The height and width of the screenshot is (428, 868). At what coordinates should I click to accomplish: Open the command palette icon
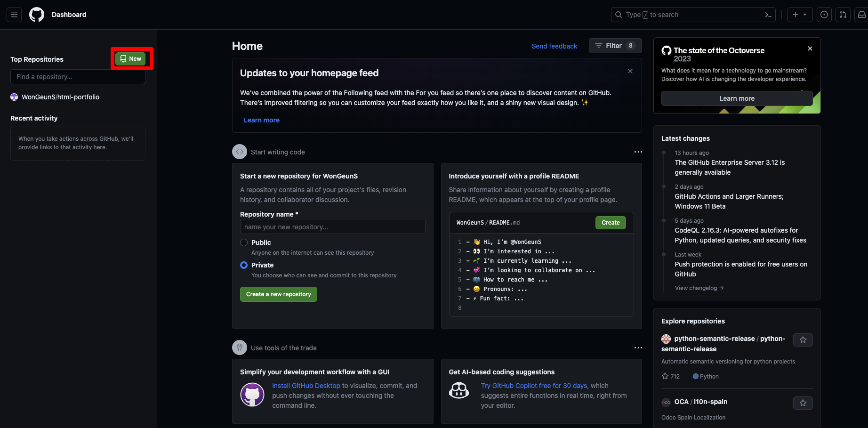click(768, 15)
